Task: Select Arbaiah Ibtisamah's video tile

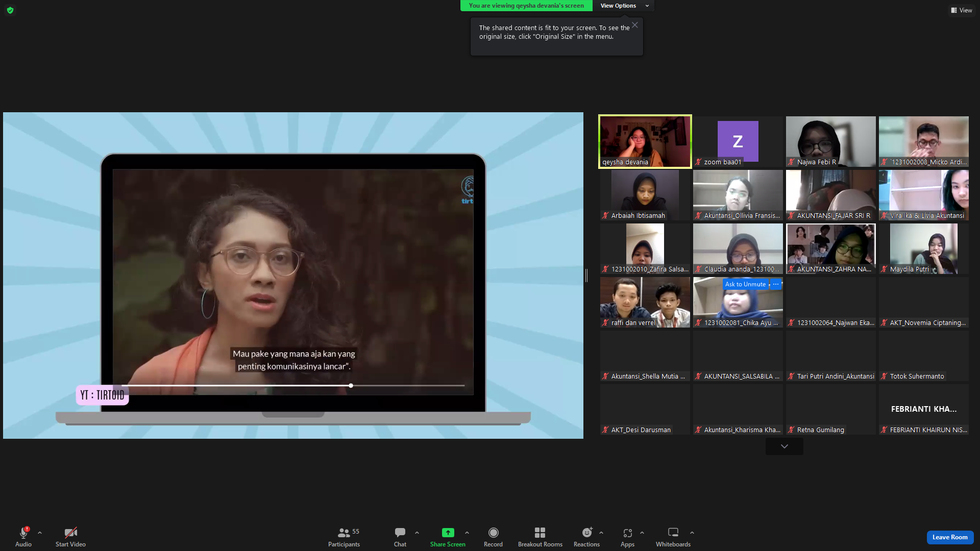Action: point(645,195)
